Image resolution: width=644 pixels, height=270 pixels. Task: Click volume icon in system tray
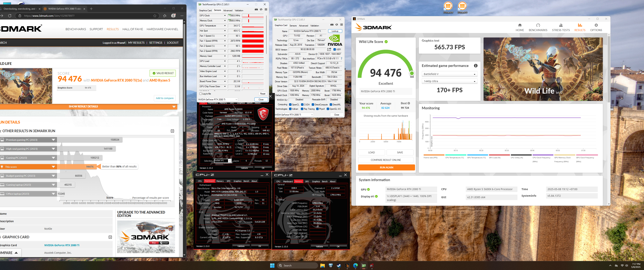click(x=627, y=265)
